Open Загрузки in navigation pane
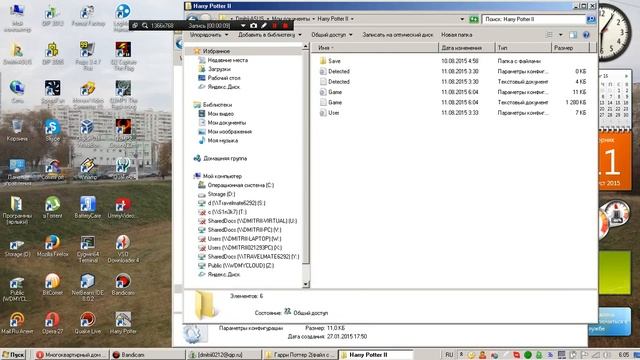Screen dimensions: 640x360 219,69
